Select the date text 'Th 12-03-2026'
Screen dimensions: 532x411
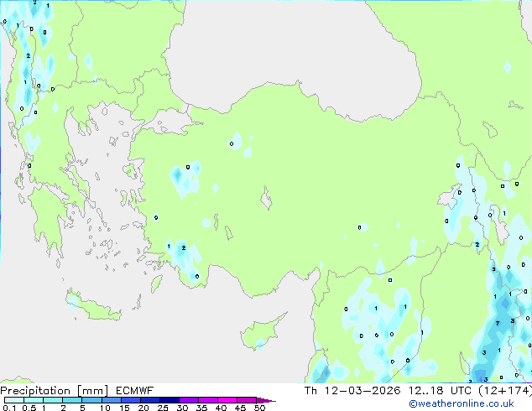tap(352, 391)
